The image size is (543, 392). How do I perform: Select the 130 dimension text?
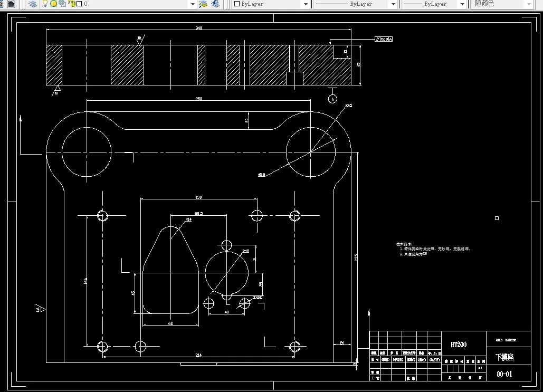[199, 197]
